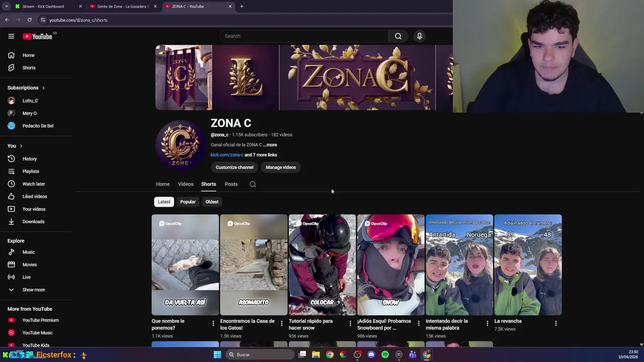The image size is (644, 362).
Task: Open options menu for ¡Adiós Esquí! short
Action: (419, 323)
